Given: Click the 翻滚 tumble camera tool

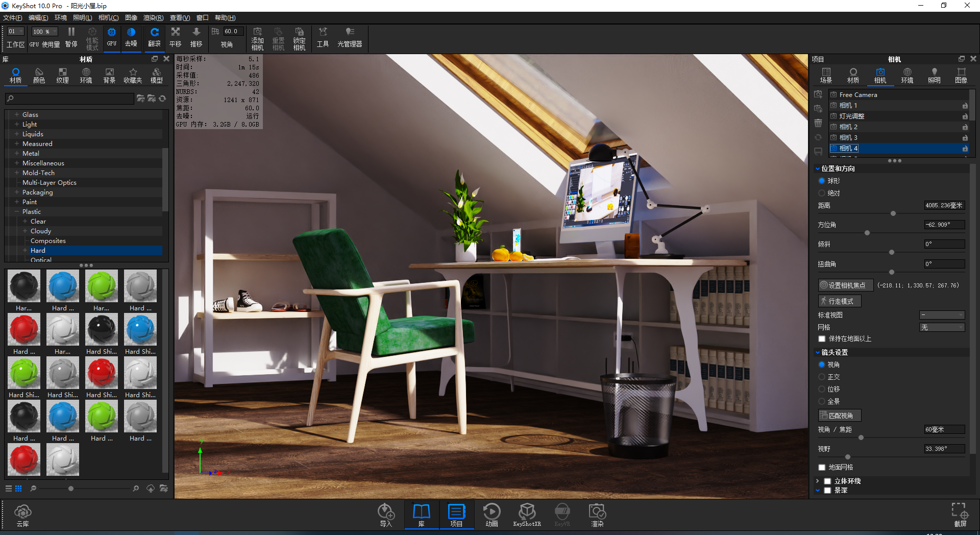Looking at the screenshot, I should tap(154, 37).
